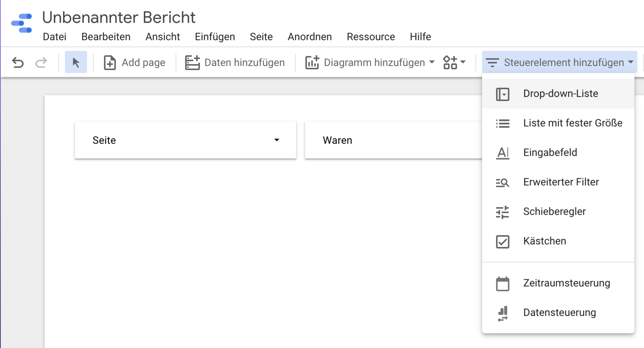Insert a Kästchen checkbox control

pyautogui.click(x=544, y=241)
